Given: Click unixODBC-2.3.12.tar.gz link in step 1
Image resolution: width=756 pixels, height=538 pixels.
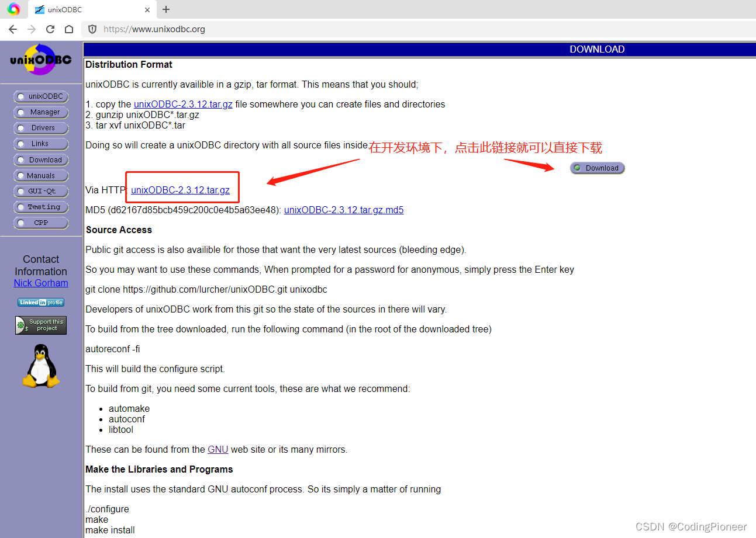Looking at the screenshot, I should [183, 104].
